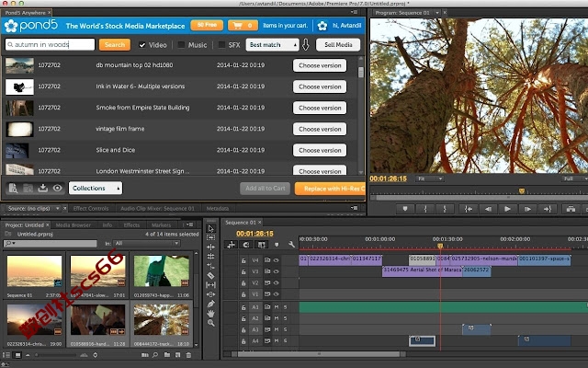Select the Zoom tool in tools panel
Screen dimensions: 588x368
tap(211, 323)
